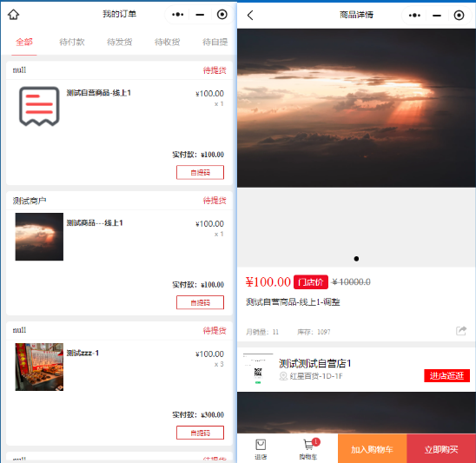Viewport: 476px width, 463px height.
Task: Show pickup code for 测试自营商品-线上1 order
Action: (x=200, y=173)
